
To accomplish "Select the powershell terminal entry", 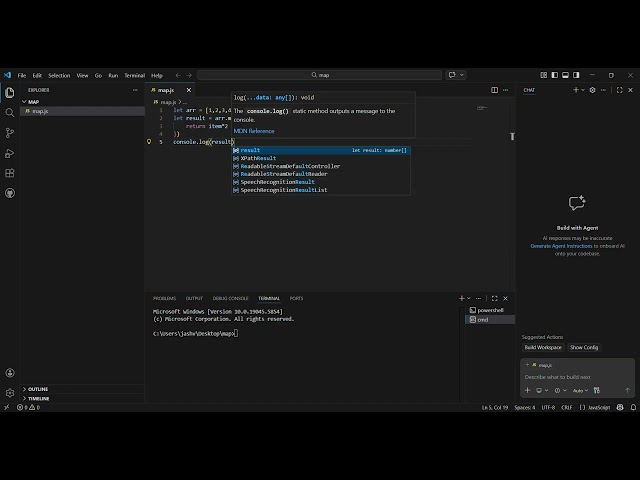I will tap(490, 310).
